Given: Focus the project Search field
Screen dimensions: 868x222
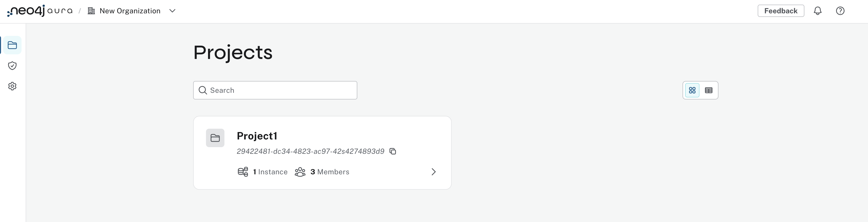Looking at the screenshot, I should click(275, 90).
